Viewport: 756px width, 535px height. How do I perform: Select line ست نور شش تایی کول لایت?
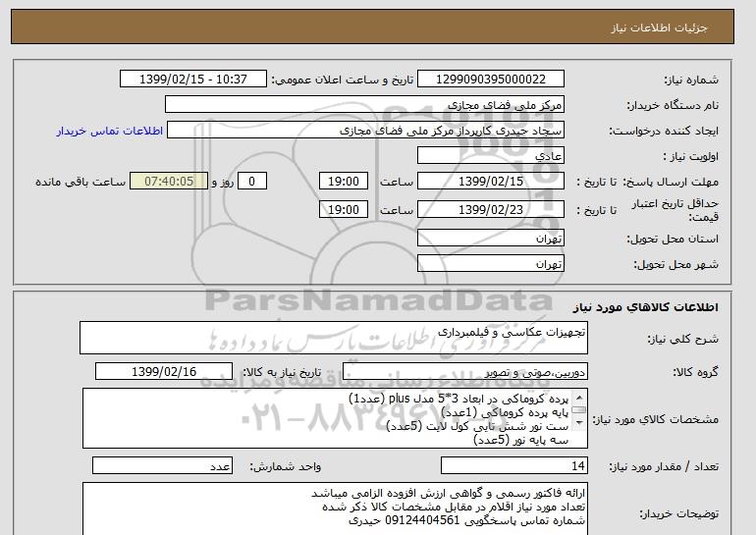[477, 427]
